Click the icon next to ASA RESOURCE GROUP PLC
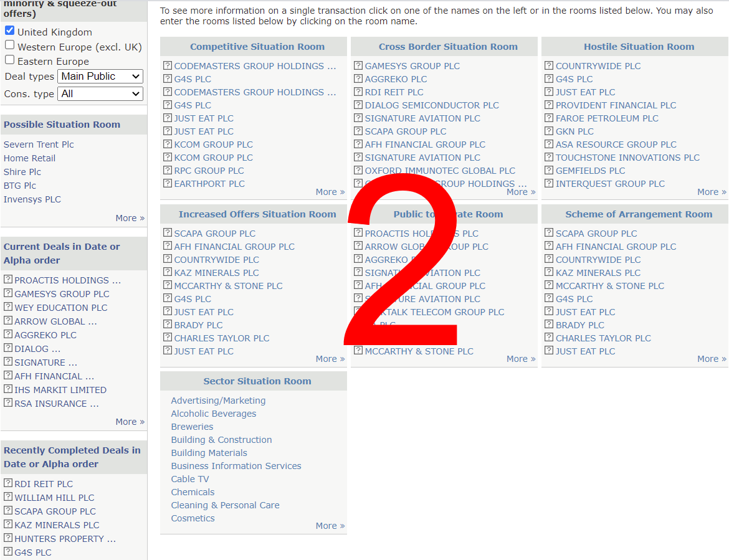Image resolution: width=729 pixels, height=560 pixels. click(x=549, y=144)
